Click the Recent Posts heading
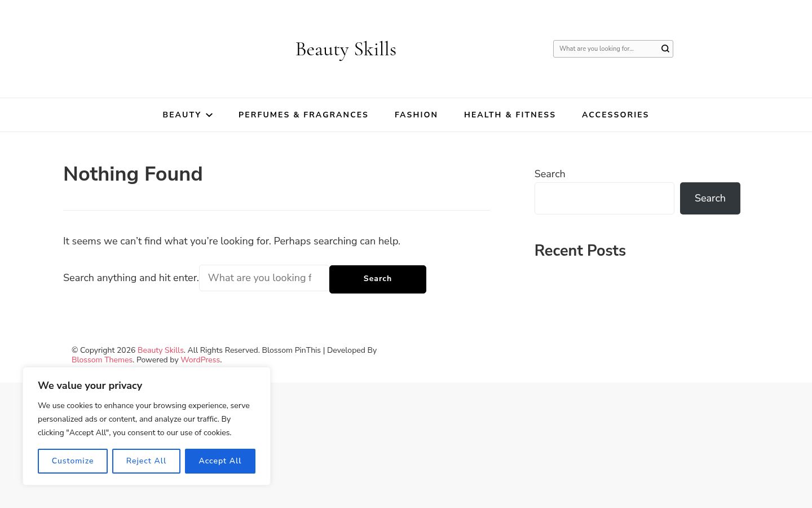The height and width of the screenshot is (508, 812). [580, 251]
